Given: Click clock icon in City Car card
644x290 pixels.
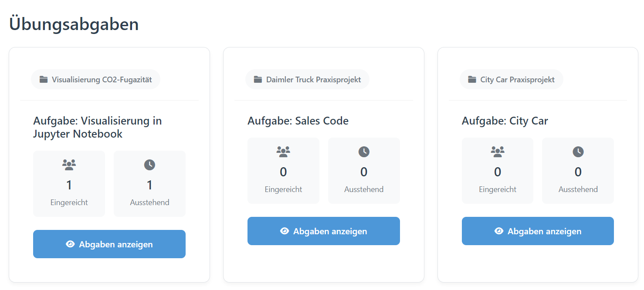Looking at the screenshot, I should [578, 152].
